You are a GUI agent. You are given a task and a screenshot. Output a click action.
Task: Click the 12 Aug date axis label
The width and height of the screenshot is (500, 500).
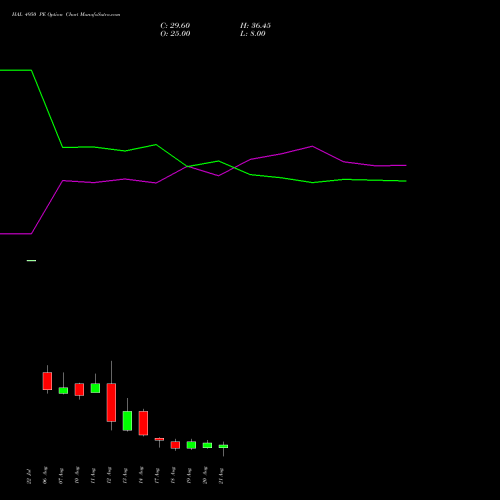coord(109,476)
